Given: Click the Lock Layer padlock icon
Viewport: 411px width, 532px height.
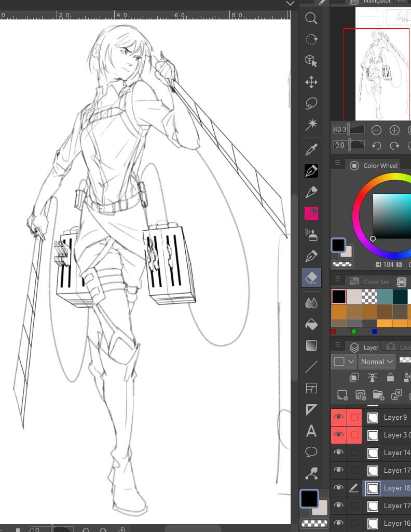Looking at the screenshot, I should [390, 377].
